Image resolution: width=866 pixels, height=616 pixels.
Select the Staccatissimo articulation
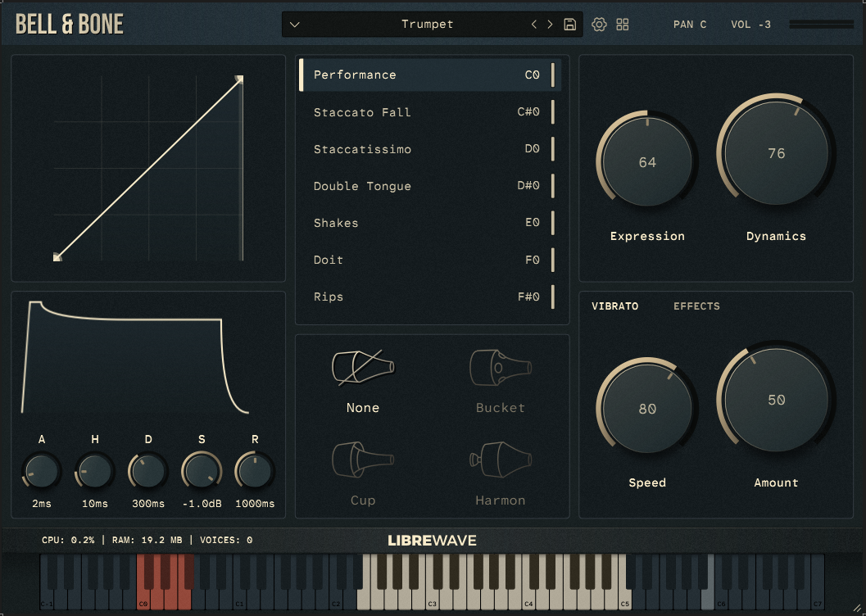tap(430, 149)
